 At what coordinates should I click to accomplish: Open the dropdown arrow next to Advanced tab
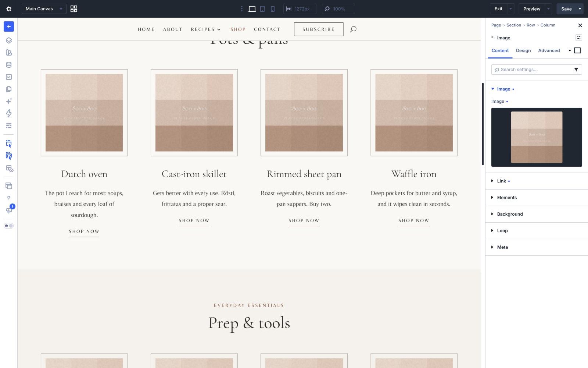coord(570,50)
